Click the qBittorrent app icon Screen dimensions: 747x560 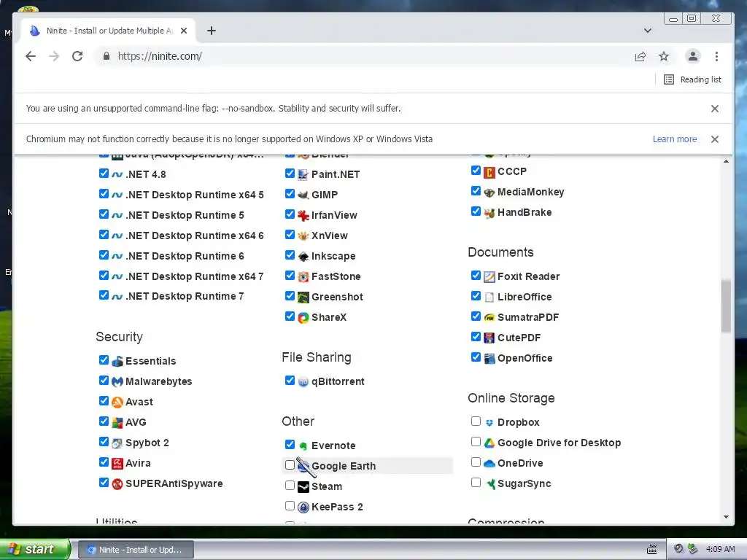(x=303, y=382)
